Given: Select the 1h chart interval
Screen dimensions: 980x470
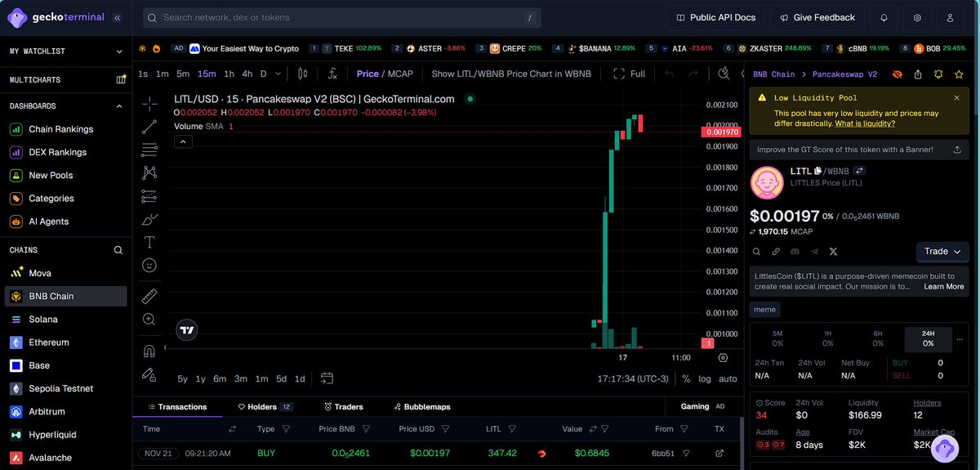Looking at the screenshot, I should [229, 74].
